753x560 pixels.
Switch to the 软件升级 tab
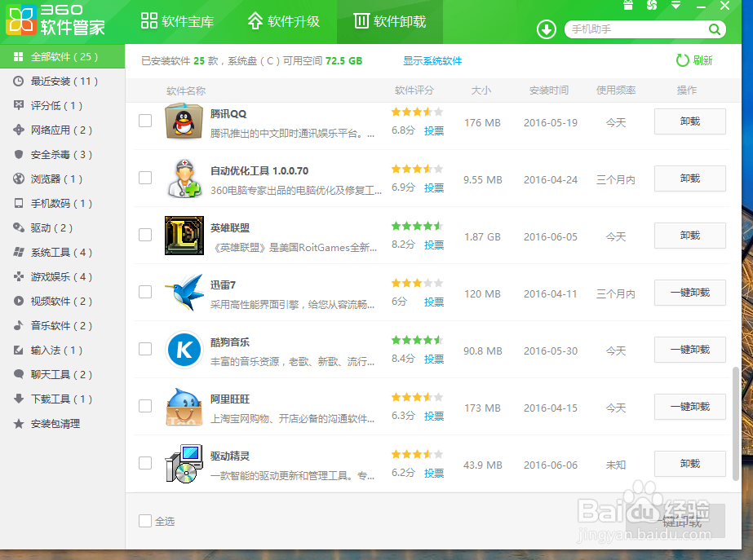(x=283, y=21)
